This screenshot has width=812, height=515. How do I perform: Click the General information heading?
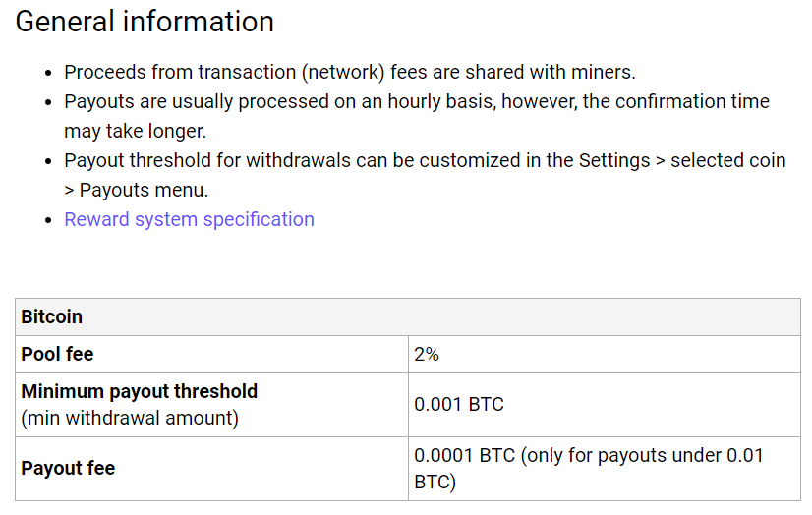pyautogui.click(x=145, y=22)
